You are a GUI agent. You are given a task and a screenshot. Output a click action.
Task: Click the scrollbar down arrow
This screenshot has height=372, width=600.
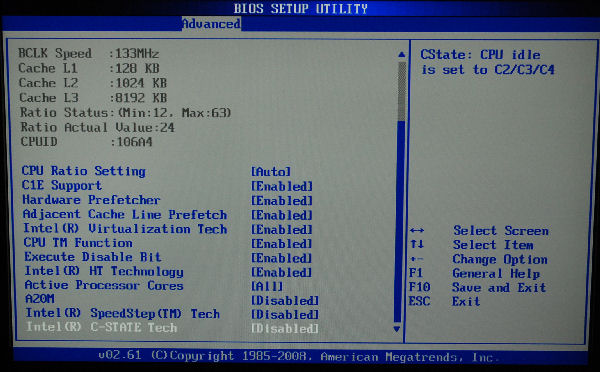[397, 329]
